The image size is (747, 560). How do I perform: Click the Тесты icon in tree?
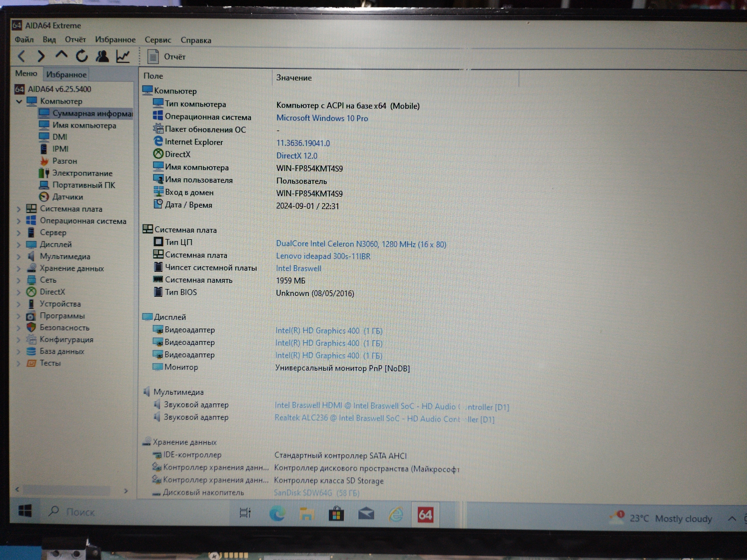coord(31,363)
